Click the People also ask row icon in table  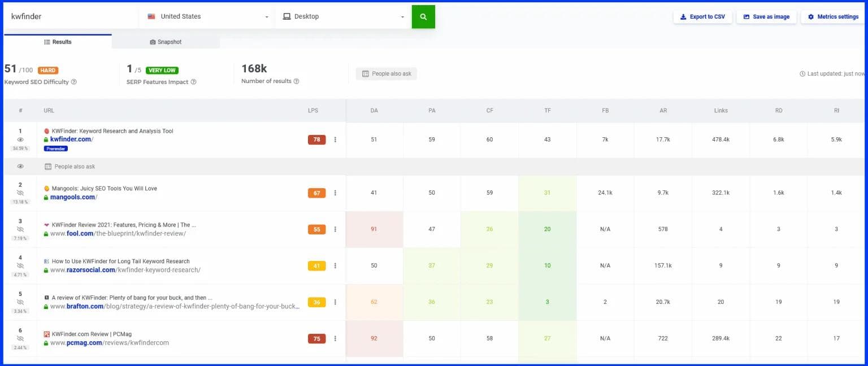tap(48, 167)
